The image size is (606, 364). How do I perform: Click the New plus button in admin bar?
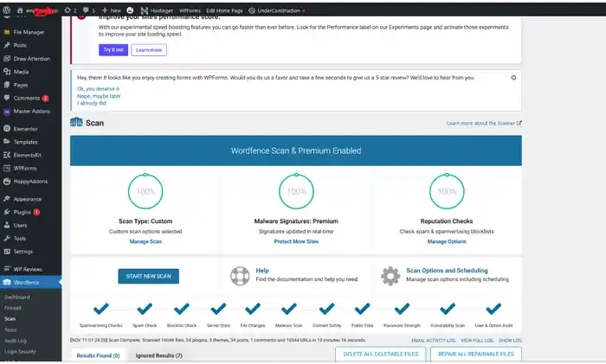click(x=112, y=10)
